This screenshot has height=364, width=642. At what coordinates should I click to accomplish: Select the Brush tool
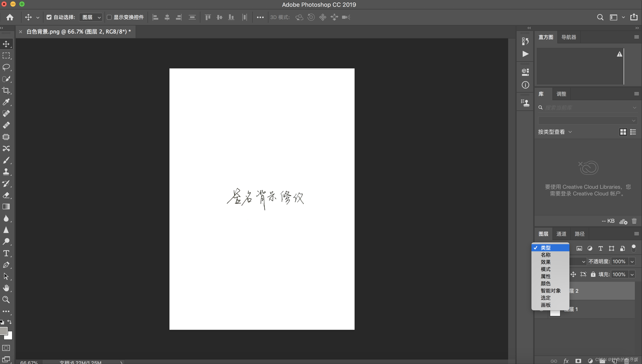point(6,160)
